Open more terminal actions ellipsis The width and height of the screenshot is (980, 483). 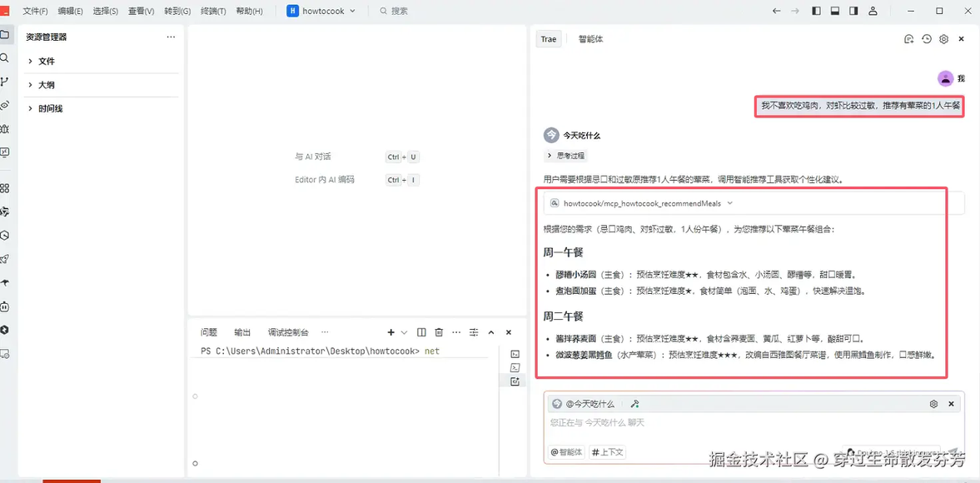[456, 332]
